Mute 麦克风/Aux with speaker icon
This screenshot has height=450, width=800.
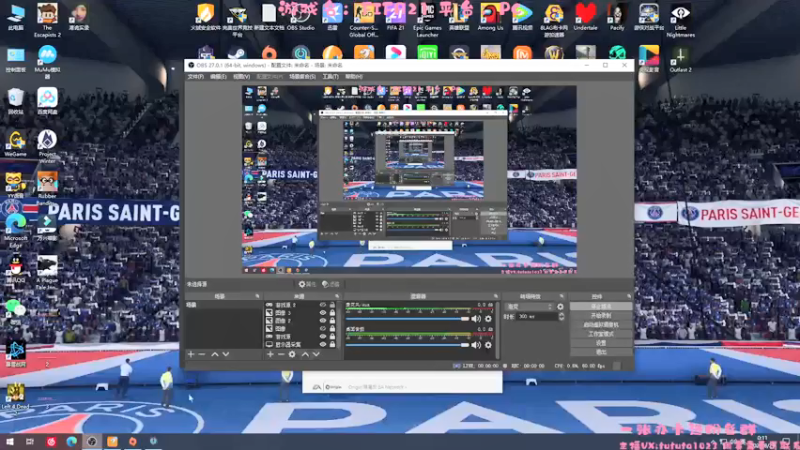pyautogui.click(x=476, y=319)
